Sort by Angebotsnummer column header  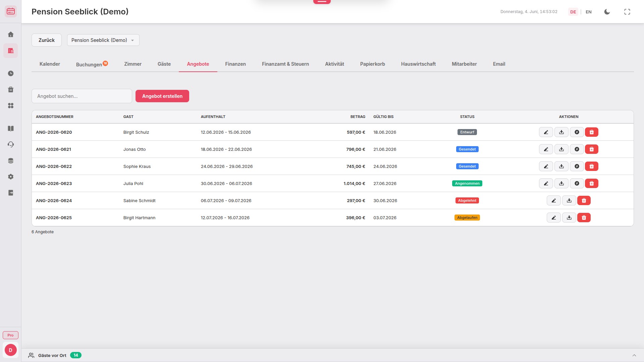click(55, 117)
